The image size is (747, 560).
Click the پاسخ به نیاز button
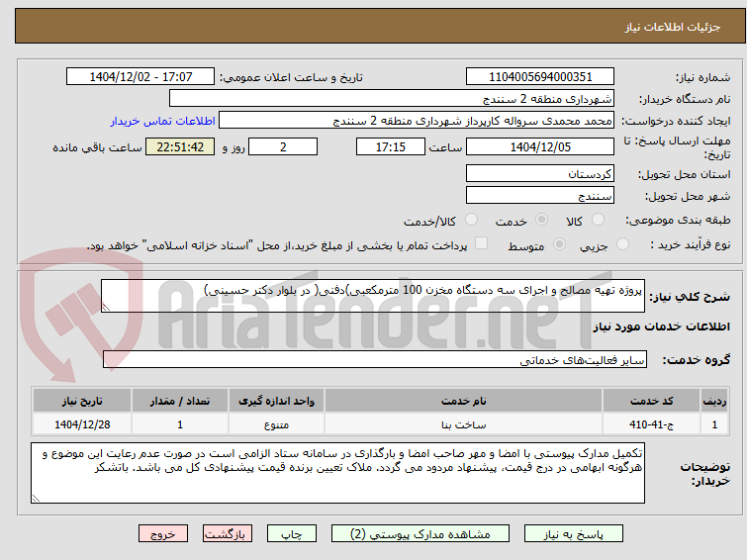[574, 534]
